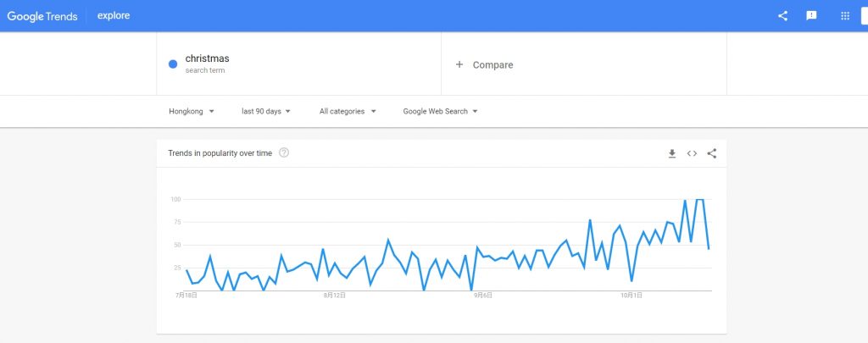Click the embed code icon on chart
Viewport: 868px width, 343px height.
pyautogui.click(x=692, y=153)
